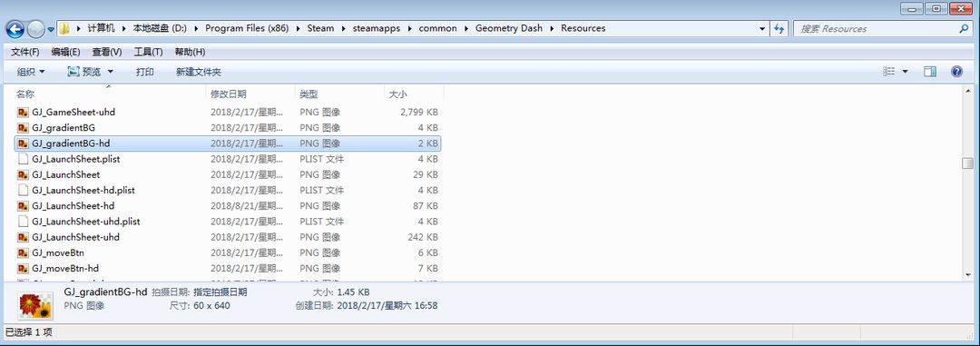Viewport: 980px width, 346px height.
Task: Open the view options dropdown arrow
Action: click(905, 72)
